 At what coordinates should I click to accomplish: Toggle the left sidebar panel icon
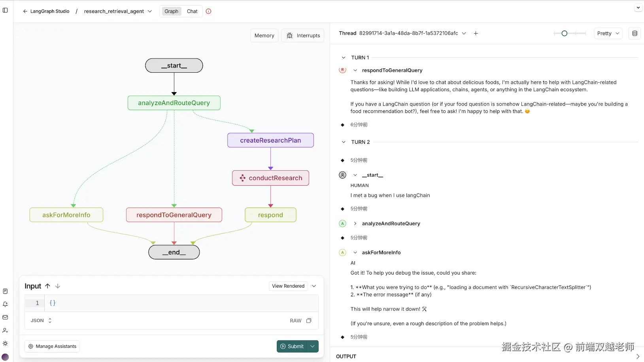[5, 10]
